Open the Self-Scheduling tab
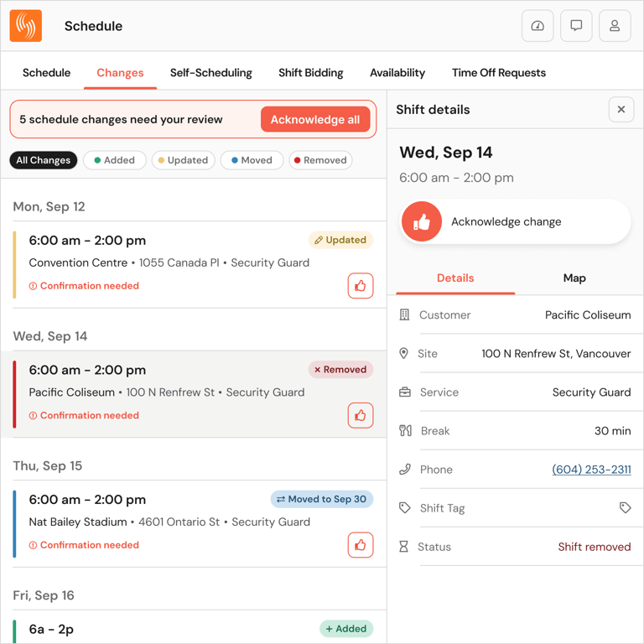 pos(211,73)
